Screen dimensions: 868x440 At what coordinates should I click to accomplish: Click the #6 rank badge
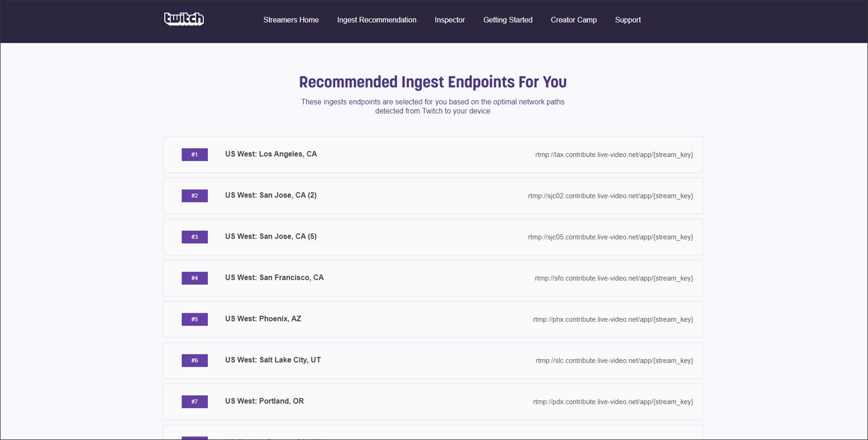[195, 360]
